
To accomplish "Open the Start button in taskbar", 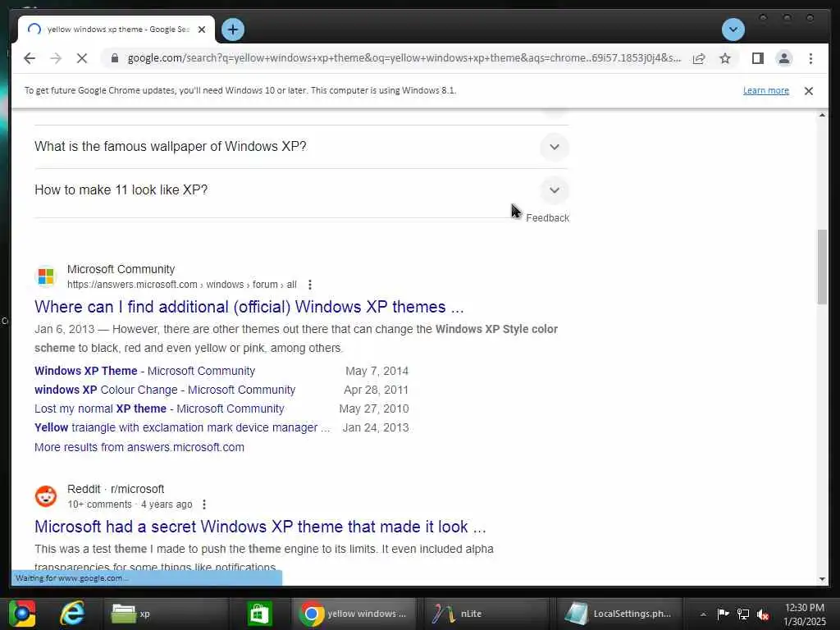I will tap(22, 614).
